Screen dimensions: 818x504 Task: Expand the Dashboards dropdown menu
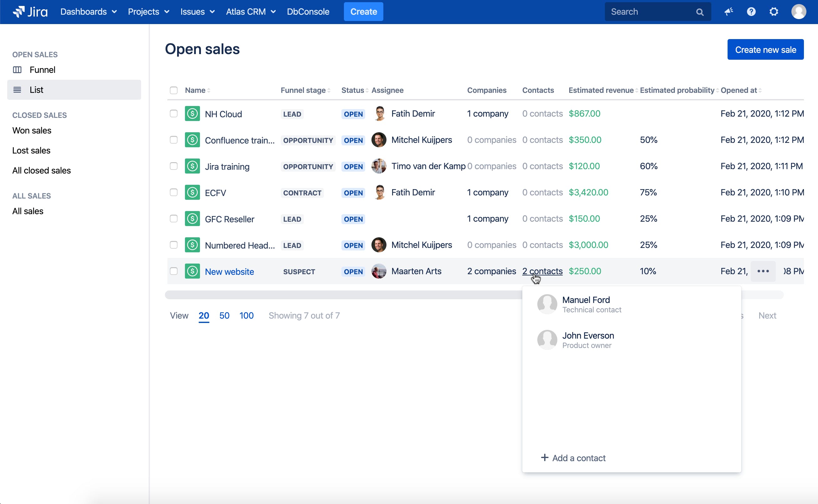click(89, 12)
